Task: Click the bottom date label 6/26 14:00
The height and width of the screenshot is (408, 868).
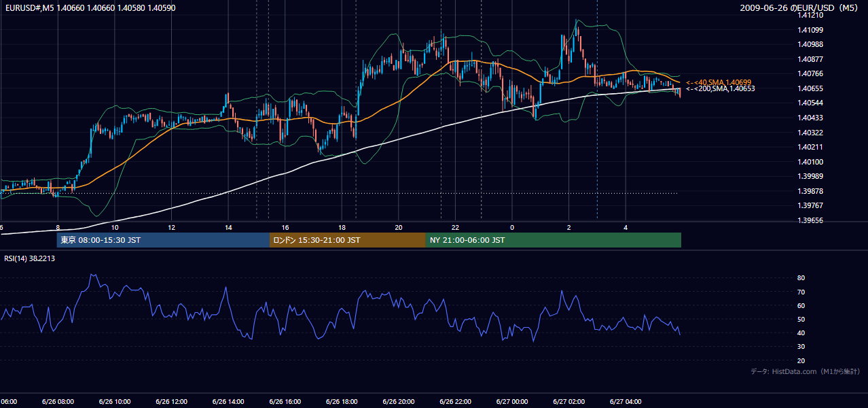Action: (228, 401)
